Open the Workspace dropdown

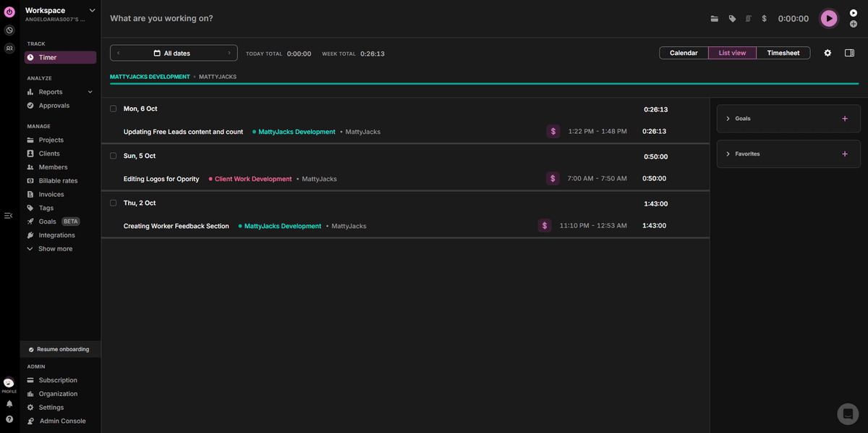coord(91,11)
